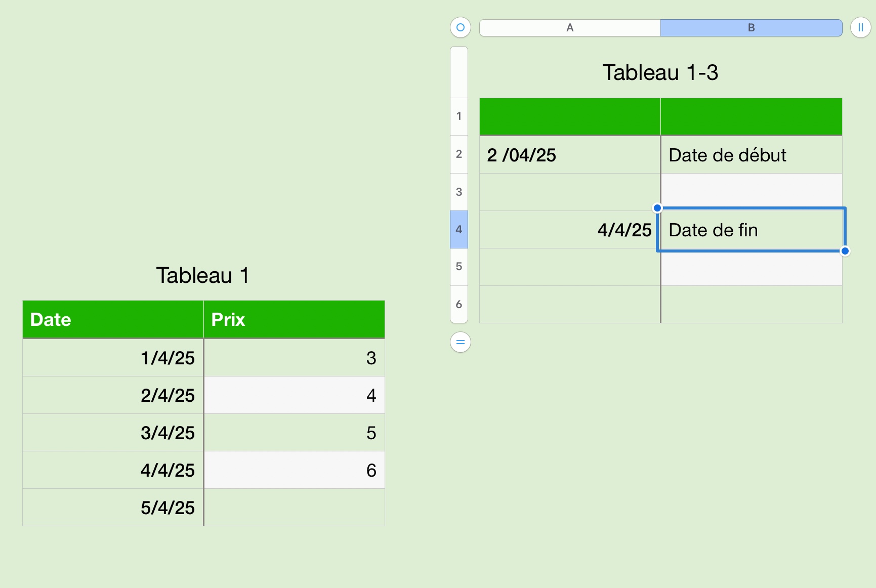Select the Date de fin cell
Viewport: 876px width, 588px height.
tap(751, 230)
